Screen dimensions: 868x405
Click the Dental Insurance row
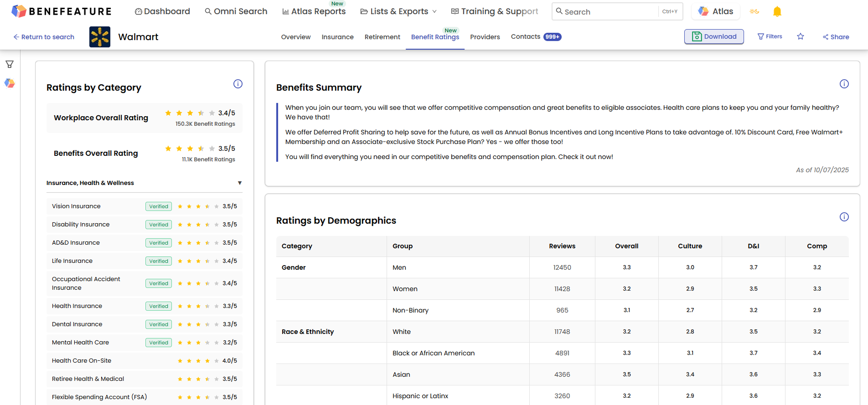145,324
